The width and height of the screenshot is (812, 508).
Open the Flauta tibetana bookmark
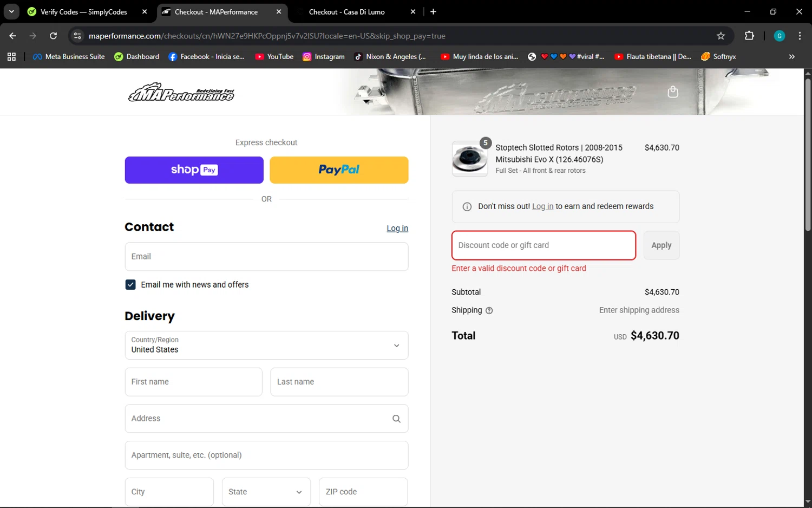click(x=653, y=56)
